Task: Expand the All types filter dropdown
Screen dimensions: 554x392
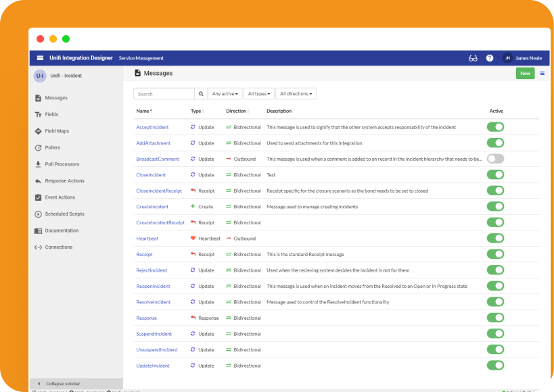Action: [258, 94]
